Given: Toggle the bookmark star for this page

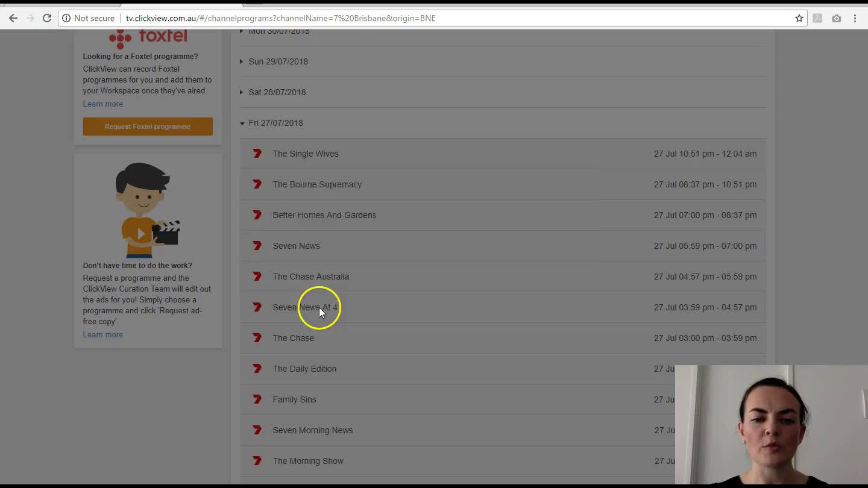Looking at the screenshot, I should pyautogui.click(x=800, y=18).
